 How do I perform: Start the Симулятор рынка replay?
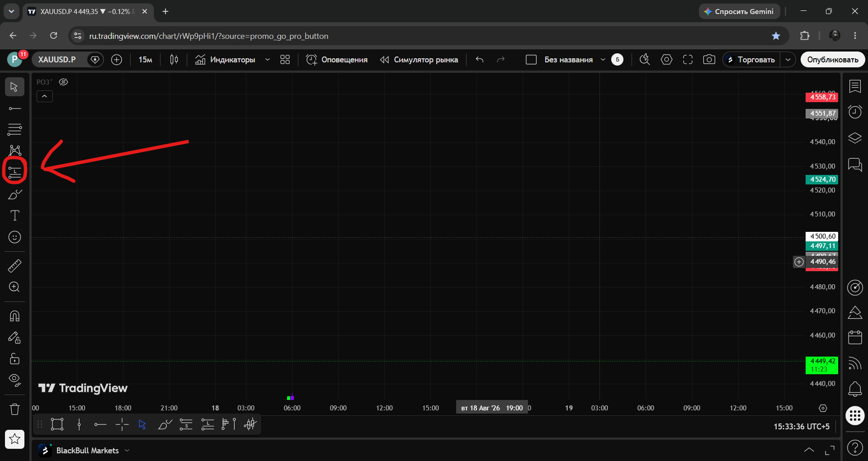(419, 60)
